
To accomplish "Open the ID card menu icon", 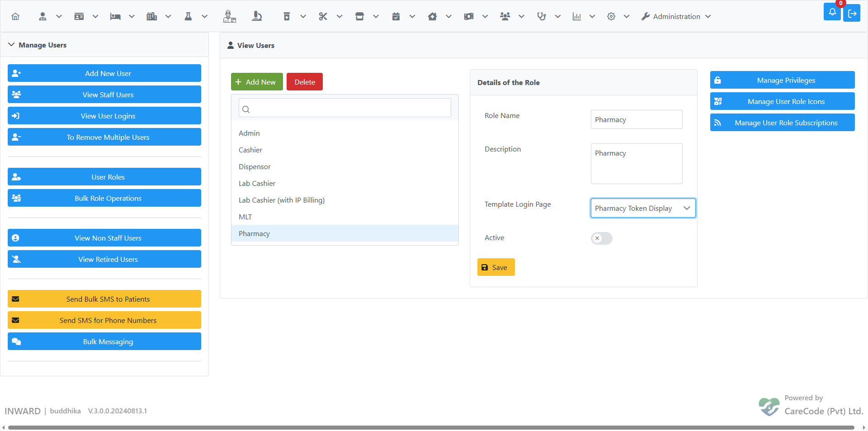I will pyautogui.click(x=79, y=16).
